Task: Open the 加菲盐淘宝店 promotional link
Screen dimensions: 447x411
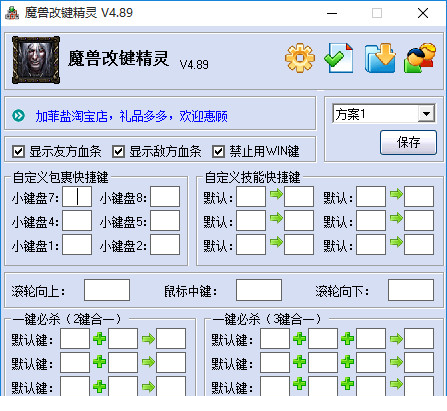Action: coord(132,116)
